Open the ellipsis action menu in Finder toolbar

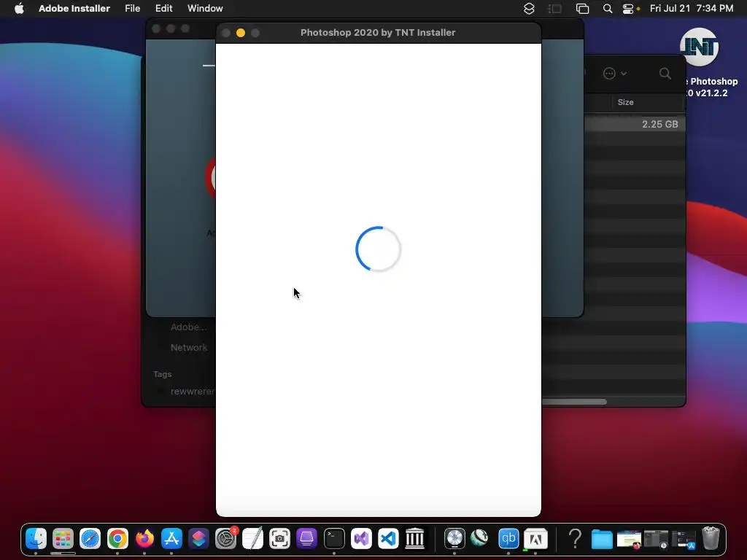tap(614, 74)
